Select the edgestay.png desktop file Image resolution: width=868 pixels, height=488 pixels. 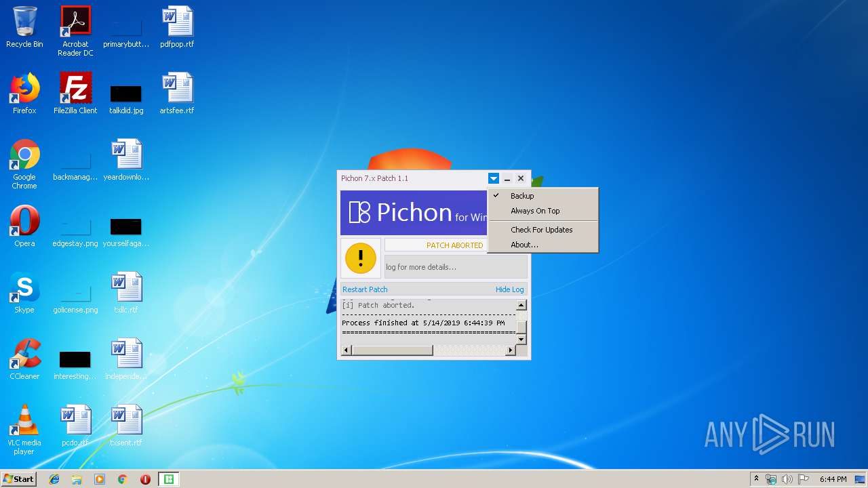[x=75, y=231]
